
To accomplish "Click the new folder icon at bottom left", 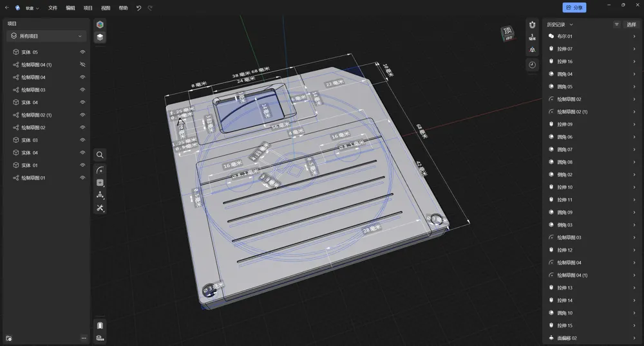I will (9, 338).
